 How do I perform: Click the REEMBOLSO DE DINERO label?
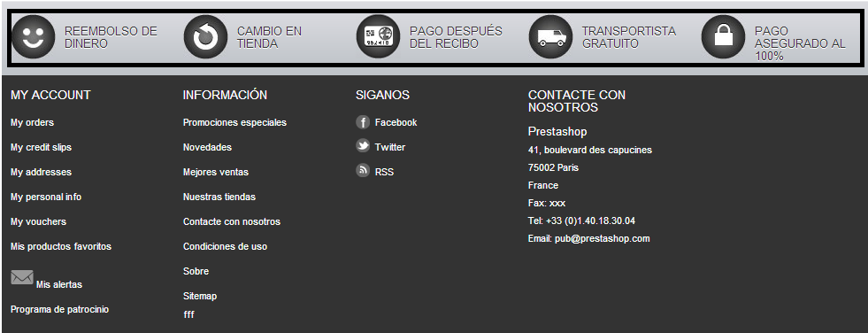111,38
